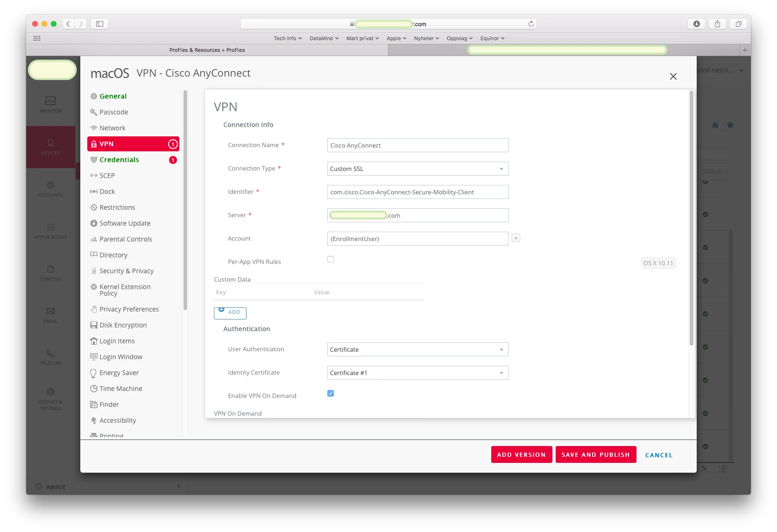Open the Passcode payload key icon
This screenshot has height=532, width=777.
coord(93,112)
